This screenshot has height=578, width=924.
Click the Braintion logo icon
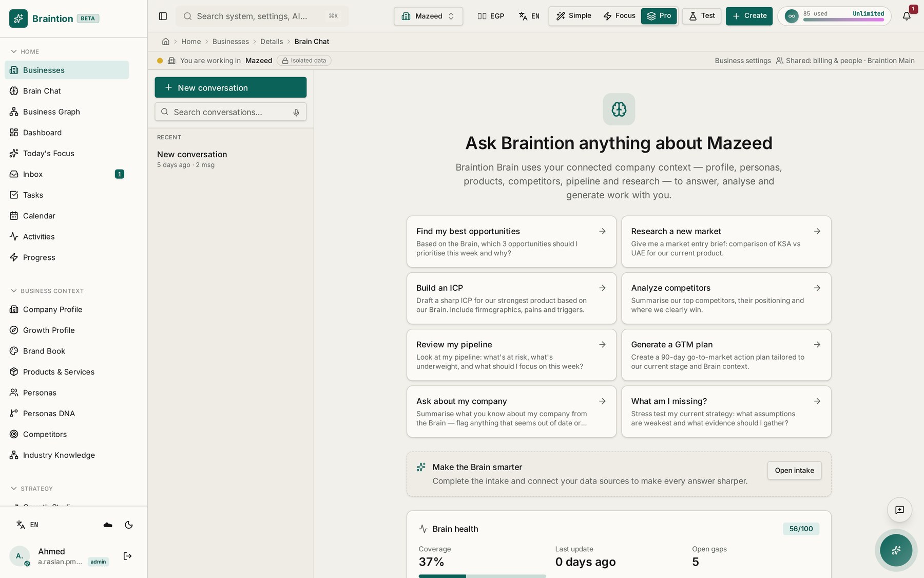pyautogui.click(x=18, y=18)
